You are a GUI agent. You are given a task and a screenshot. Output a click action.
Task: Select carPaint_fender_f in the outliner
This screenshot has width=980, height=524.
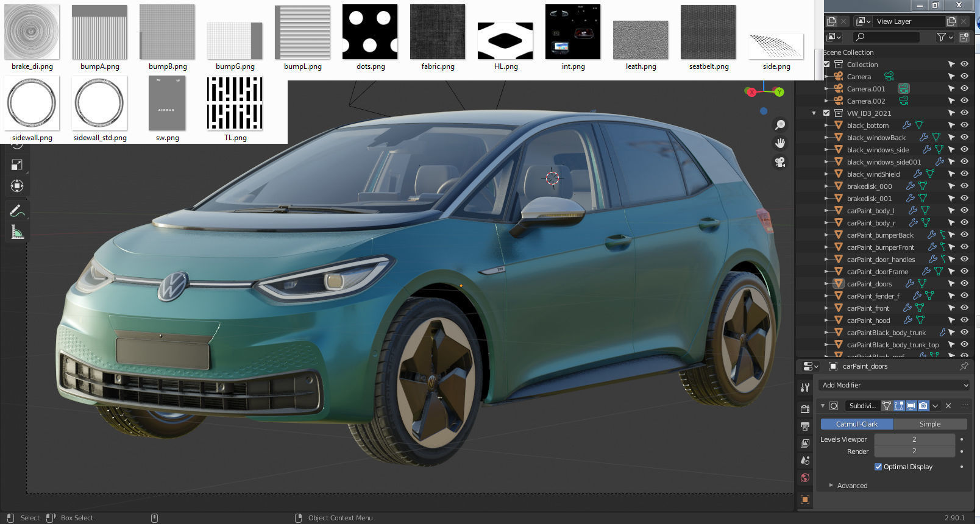(873, 296)
